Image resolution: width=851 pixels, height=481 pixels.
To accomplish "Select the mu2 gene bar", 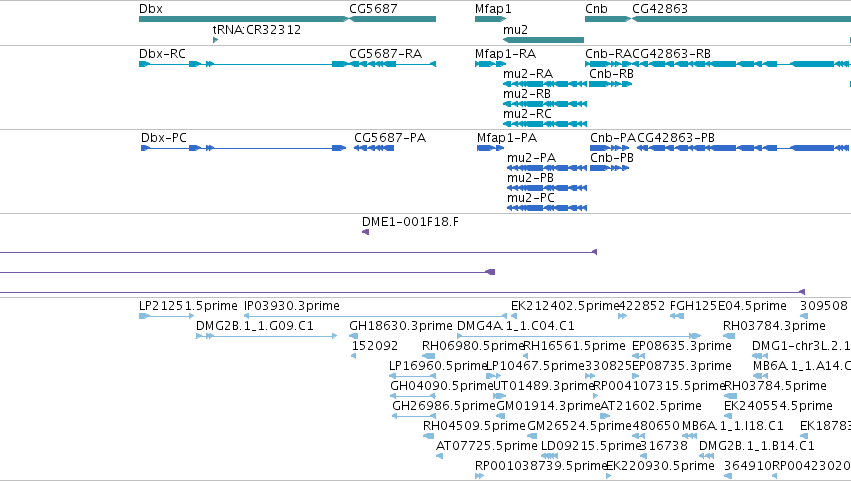I will click(543, 40).
